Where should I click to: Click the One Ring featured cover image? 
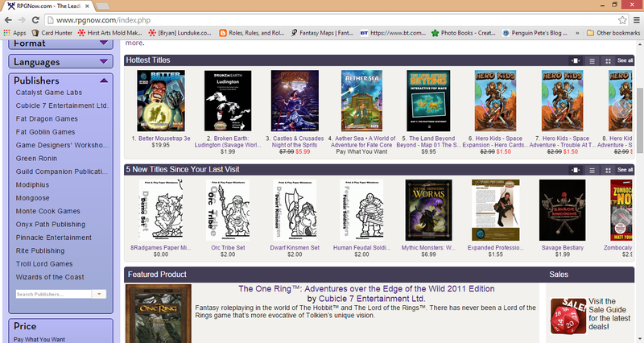pyautogui.click(x=158, y=313)
